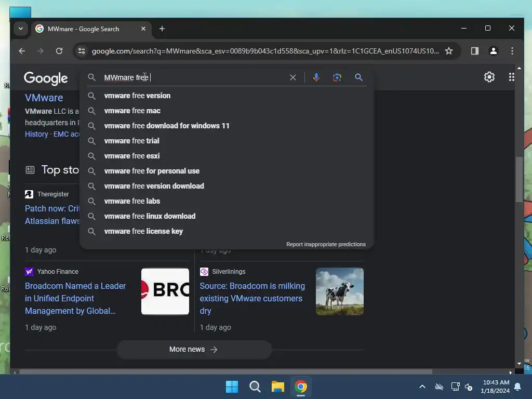Open the Google apps grid
The width and height of the screenshot is (532, 399).
click(511, 77)
